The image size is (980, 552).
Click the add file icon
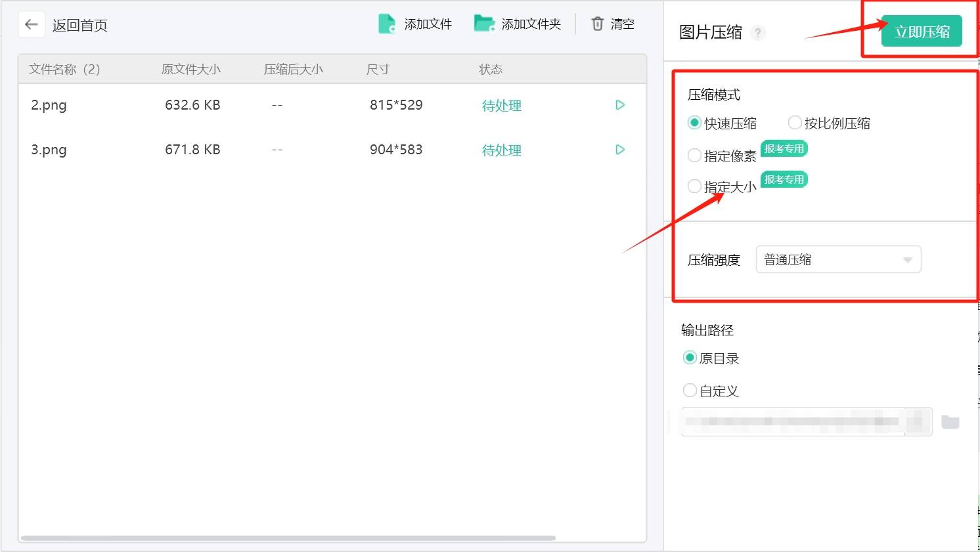387,24
